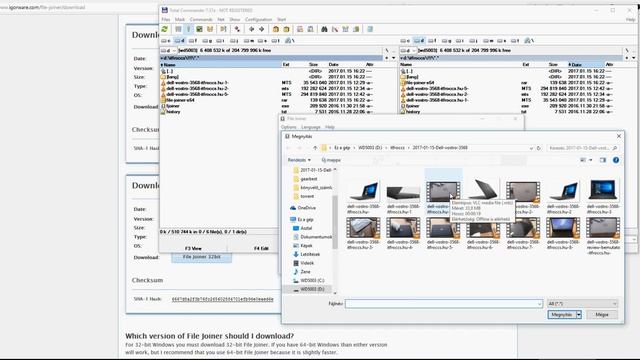Click the FTP connect icon in Total Commander
The image size is (640, 360).
[300, 29]
